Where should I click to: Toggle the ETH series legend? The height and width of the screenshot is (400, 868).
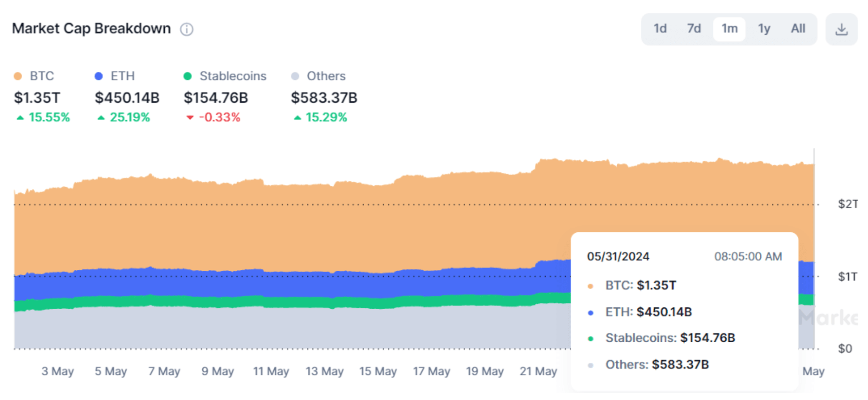(122, 76)
